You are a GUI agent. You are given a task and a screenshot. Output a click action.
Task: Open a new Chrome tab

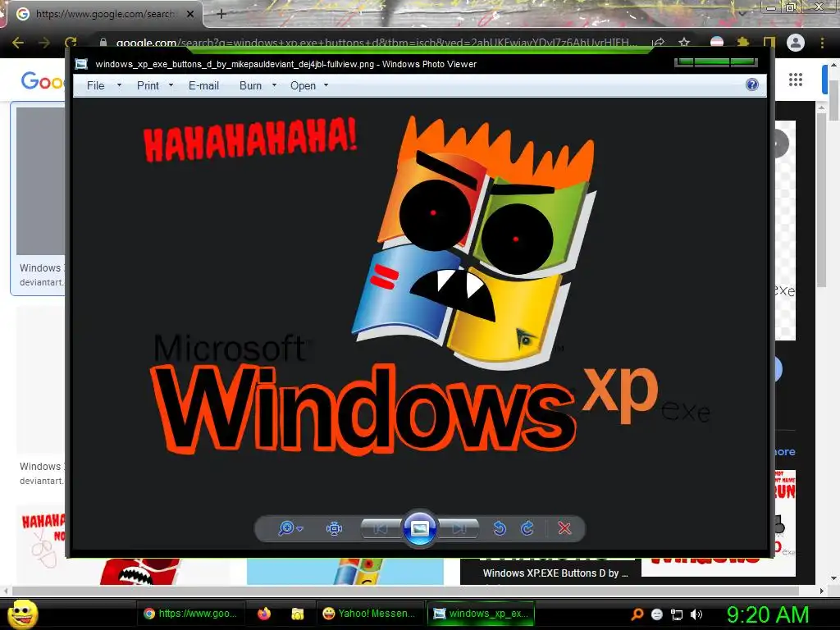point(221,14)
